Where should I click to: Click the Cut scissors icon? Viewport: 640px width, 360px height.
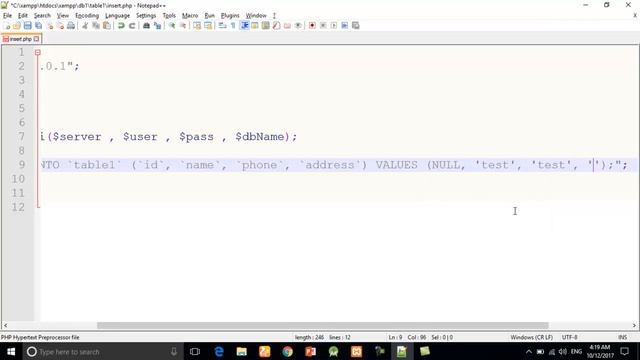coord(85,26)
